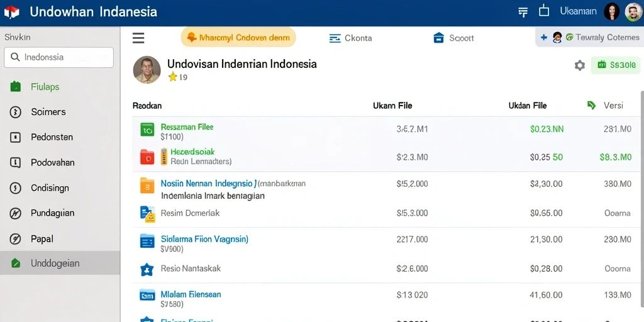Click the Papal compass icon
Viewport: 644px width, 322px height.
pyautogui.click(x=15, y=238)
